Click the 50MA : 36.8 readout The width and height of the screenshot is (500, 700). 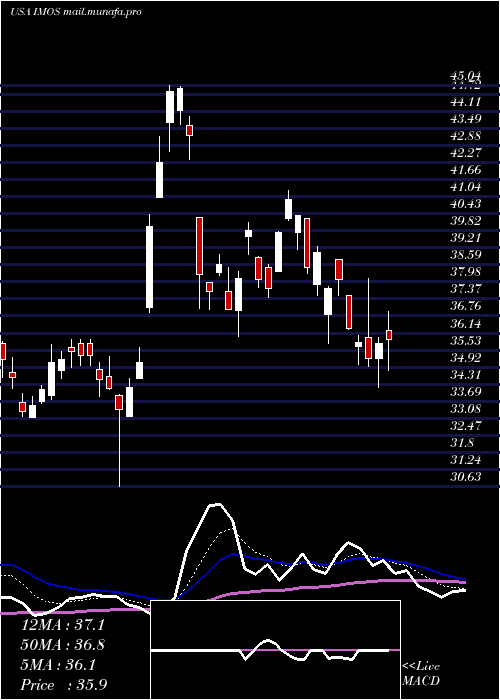click(x=63, y=645)
